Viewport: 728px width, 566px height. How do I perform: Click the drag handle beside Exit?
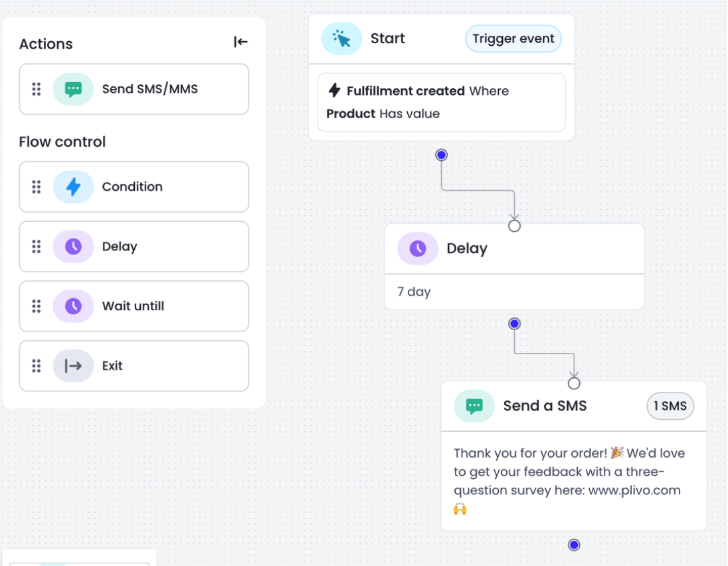click(x=37, y=366)
